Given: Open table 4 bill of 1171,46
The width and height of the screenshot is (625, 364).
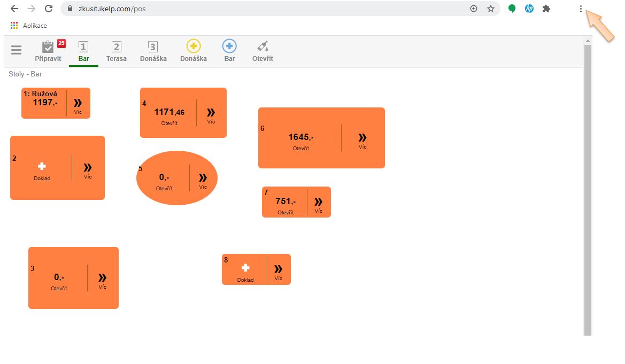Looking at the screenshot, I should point(169,114).
